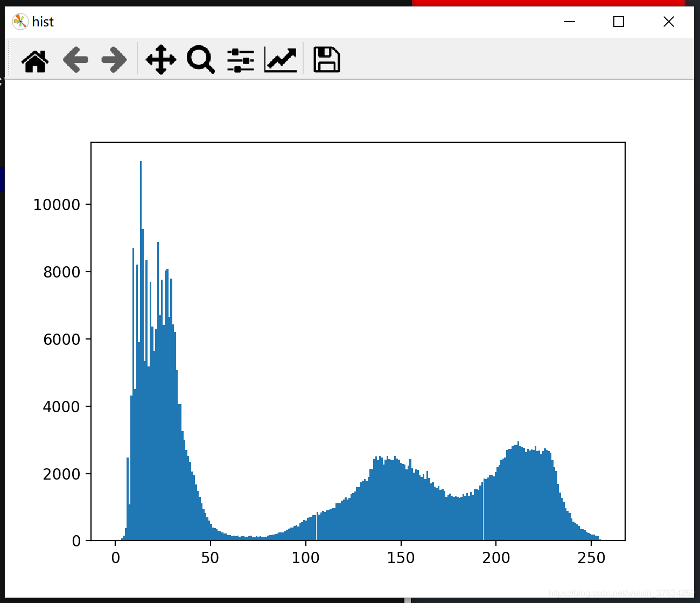700x603 pixels.
Task: Open Configure subplots sliders dialog
Action: pyautogui.click(x=240, y=60)
